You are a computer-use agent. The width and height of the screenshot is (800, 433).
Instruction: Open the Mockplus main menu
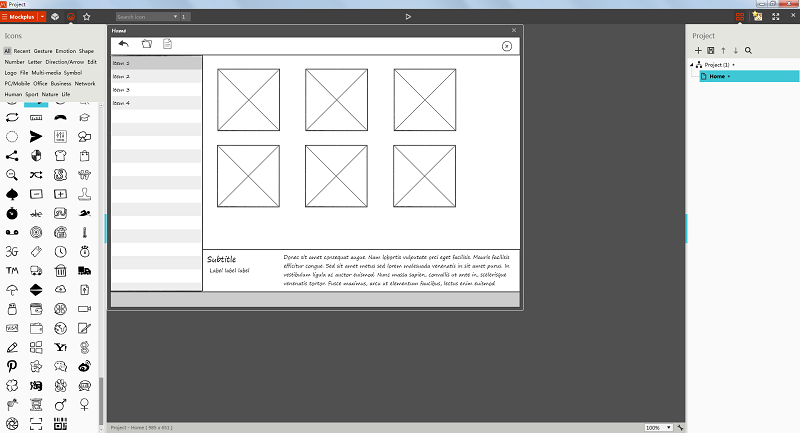coord(19,16)
